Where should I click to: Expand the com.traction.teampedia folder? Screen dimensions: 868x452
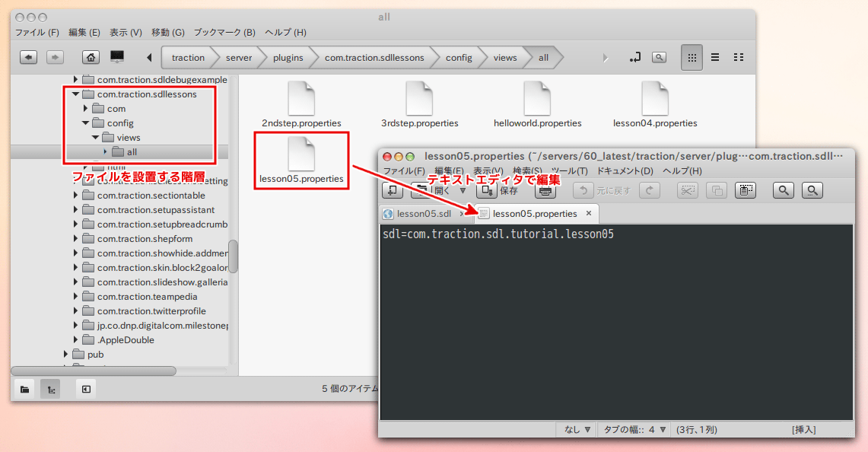(75, 297)
